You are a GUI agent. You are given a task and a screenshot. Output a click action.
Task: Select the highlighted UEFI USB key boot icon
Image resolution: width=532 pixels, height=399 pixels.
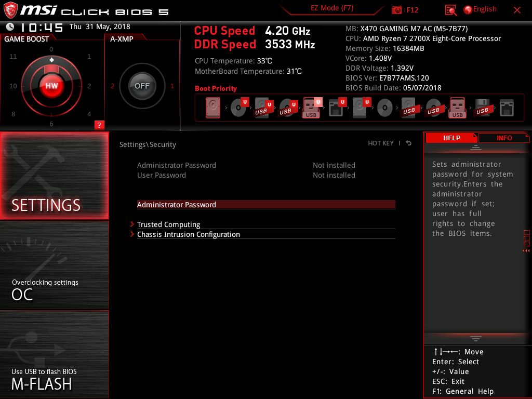tap(312, 108)
